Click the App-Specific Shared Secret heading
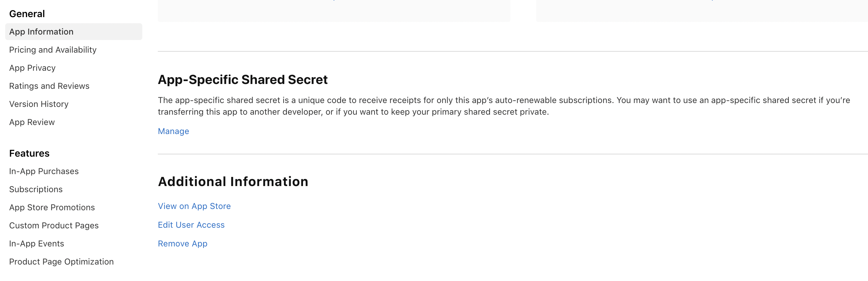This screenshot has height=281, width=868. click(x=243, y=79)
